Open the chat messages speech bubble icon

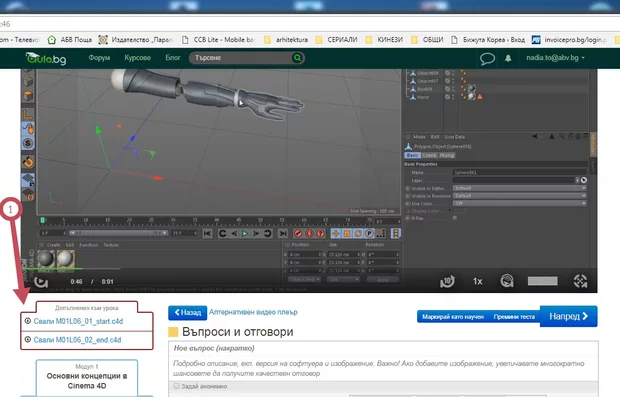pos(487,59)
